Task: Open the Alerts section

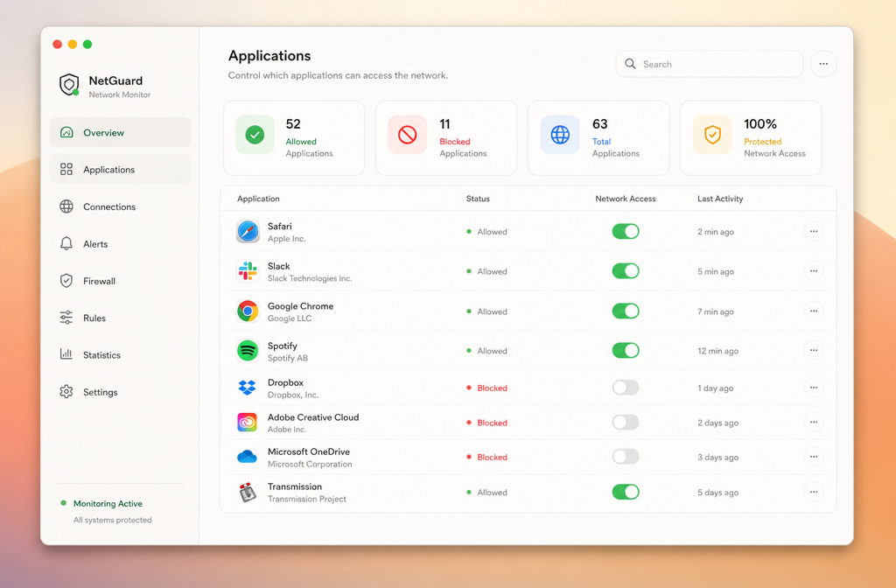Action: pos(120,243)
